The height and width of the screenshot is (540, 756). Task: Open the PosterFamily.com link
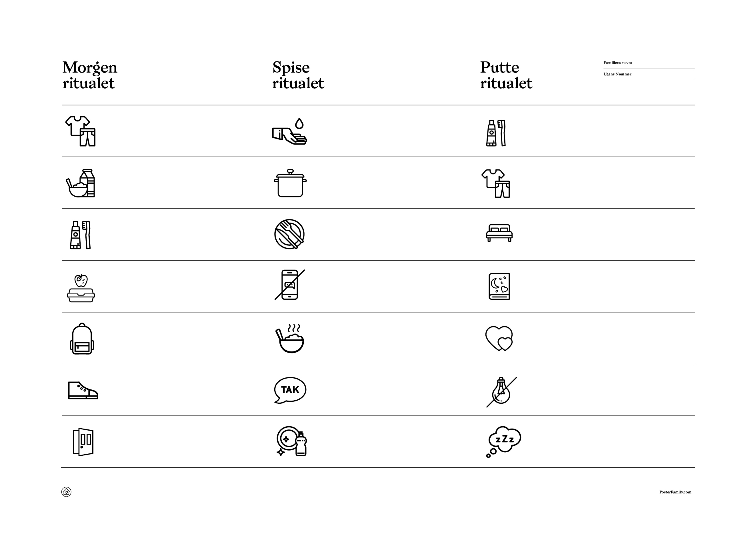tap(675, 492)
